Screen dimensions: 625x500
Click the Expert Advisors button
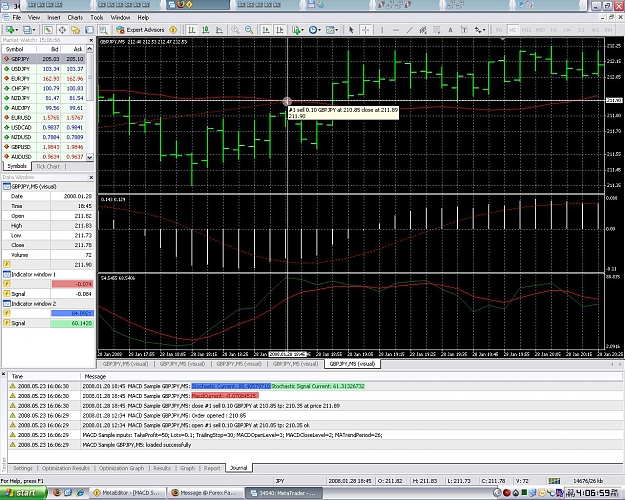point(140,30)
